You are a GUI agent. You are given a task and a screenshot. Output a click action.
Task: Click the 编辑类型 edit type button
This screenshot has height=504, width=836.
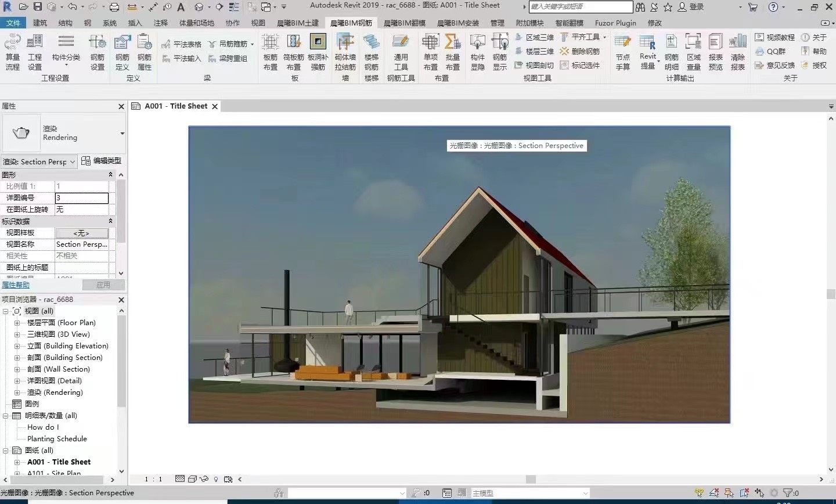click(102, 161)
